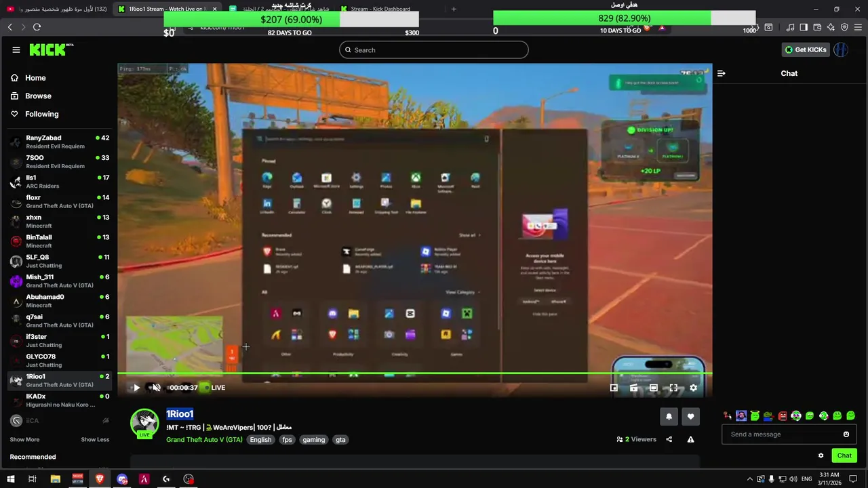Open Voicemeeter from taskbar
The height and width of the screenshot is (488, 868).
(x=77, y=479)
